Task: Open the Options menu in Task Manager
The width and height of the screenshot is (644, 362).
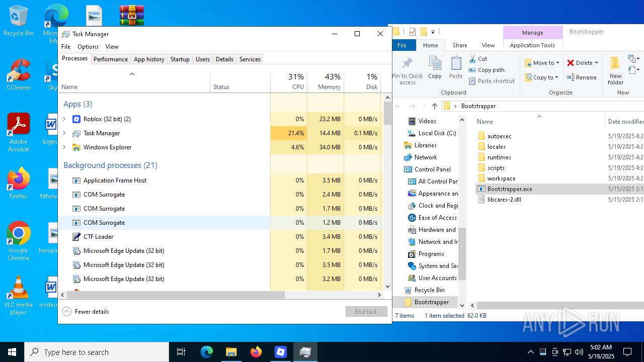Action: coord(88,47)
